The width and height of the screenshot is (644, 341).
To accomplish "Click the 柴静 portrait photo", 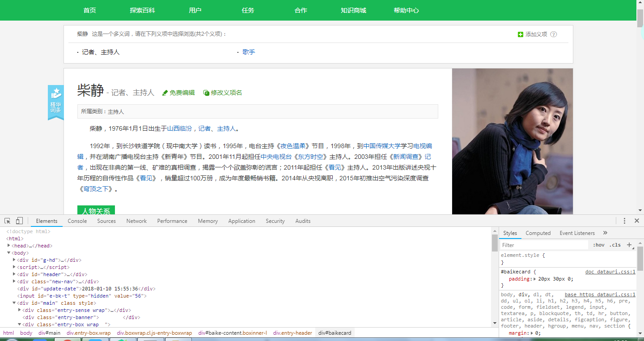I will [513, 141].
